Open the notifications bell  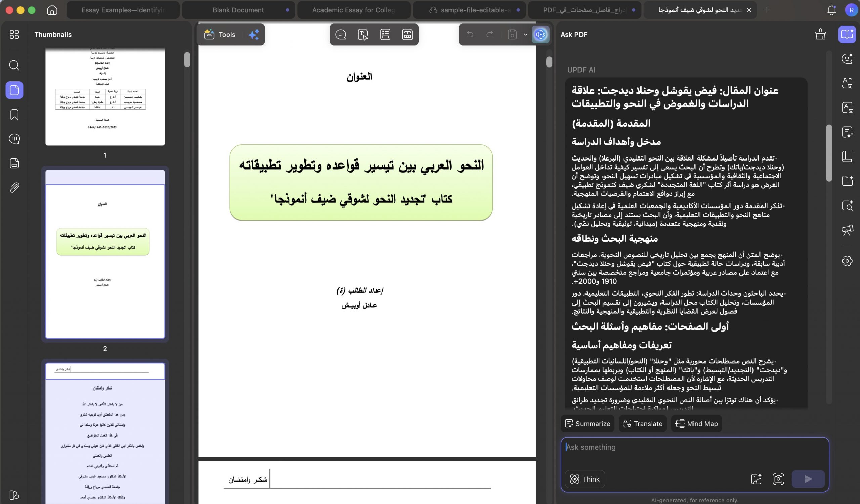[831, 10]
